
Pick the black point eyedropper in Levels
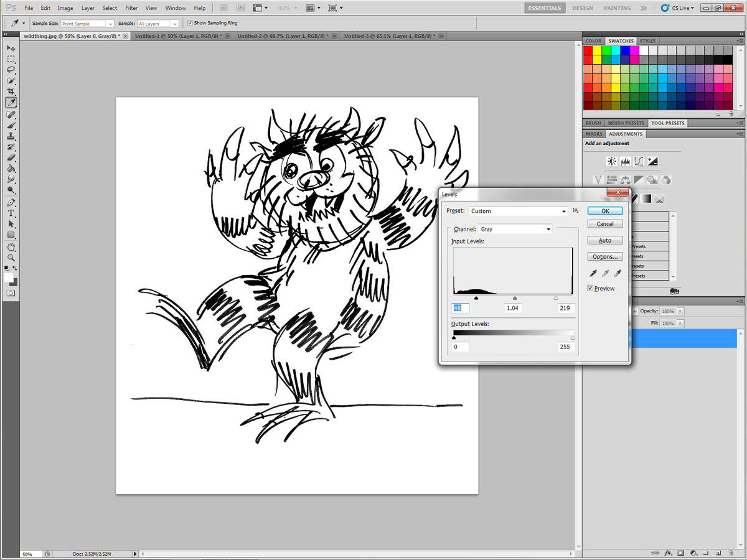pyautogui.click(x=593, y=273)
